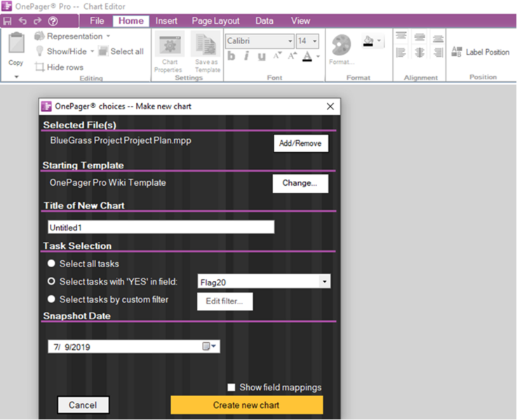
Task: Open the Snapshot Date calendar dropdown
Action: pos(209,346)
